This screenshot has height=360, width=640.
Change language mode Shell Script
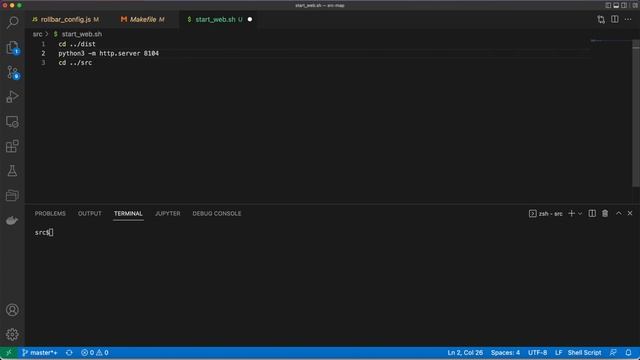click(584, 353)
